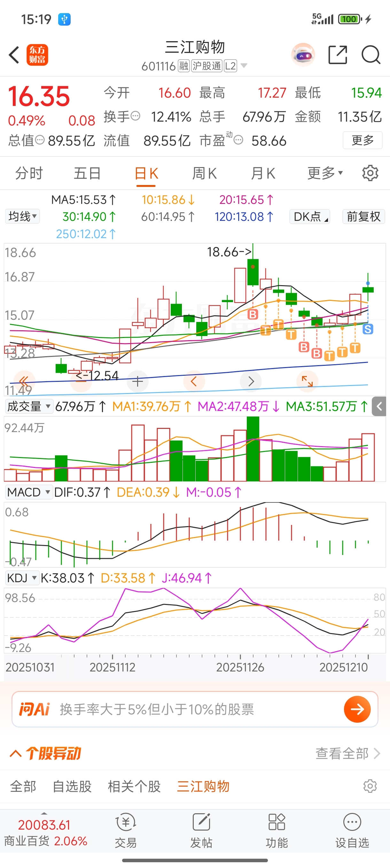Open the search magnifier icon

(371, 55)
